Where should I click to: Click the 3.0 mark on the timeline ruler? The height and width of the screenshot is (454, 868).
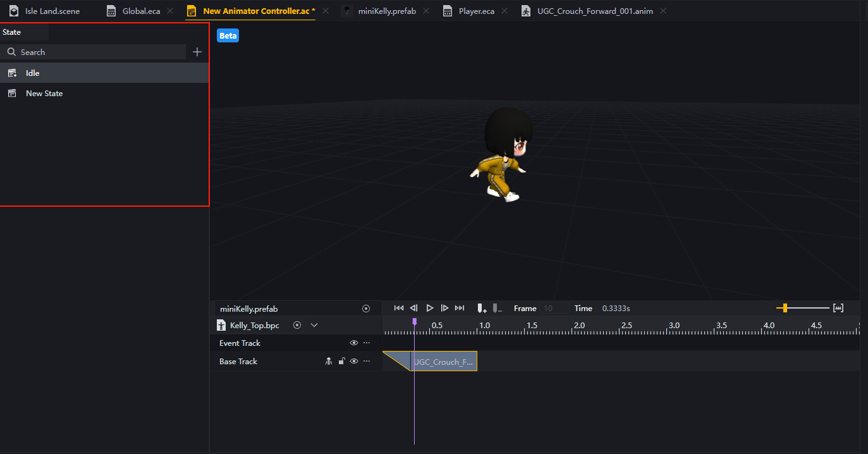click(x=674, y=325)
